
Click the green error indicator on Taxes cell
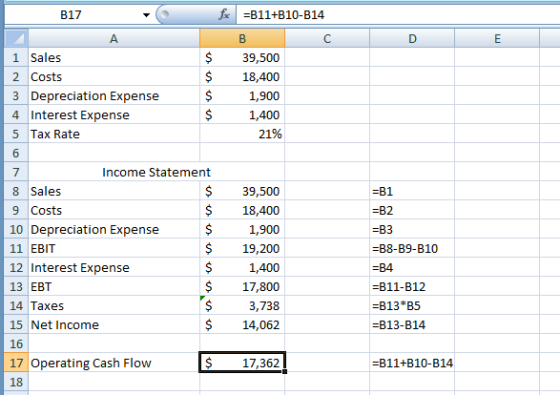pos(202,298)
